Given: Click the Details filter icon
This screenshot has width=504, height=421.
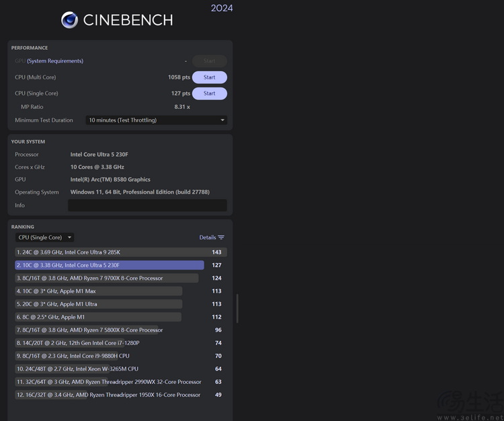Looking at the screenshot, I should pyautogui.click(x=221, y=237).
